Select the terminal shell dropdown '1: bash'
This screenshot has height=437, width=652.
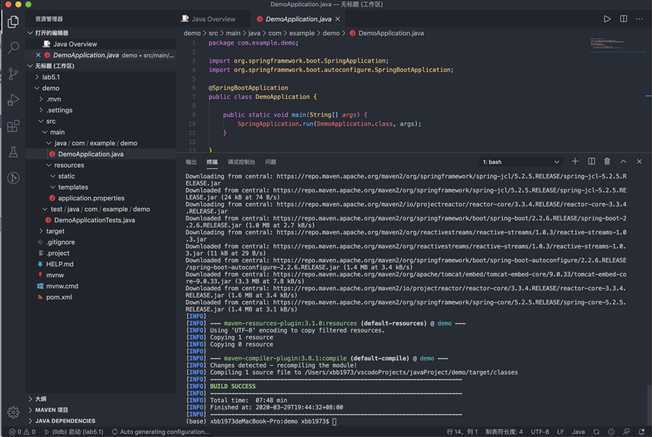click(x=521, y=162)
